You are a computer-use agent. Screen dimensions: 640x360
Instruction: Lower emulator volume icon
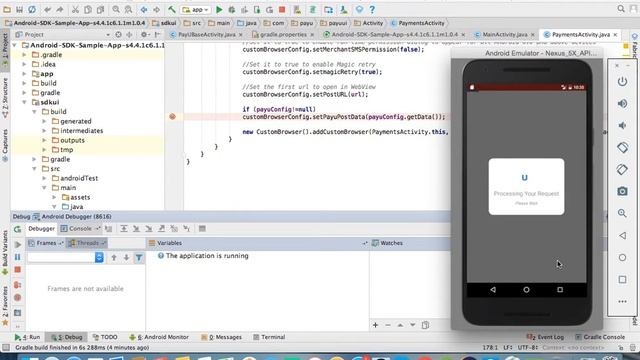click(622, 126)
